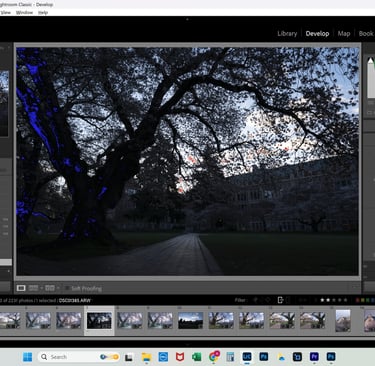375x366 pixels.
Task: Filter by yellow color label swatch
Action: (363, 300)
